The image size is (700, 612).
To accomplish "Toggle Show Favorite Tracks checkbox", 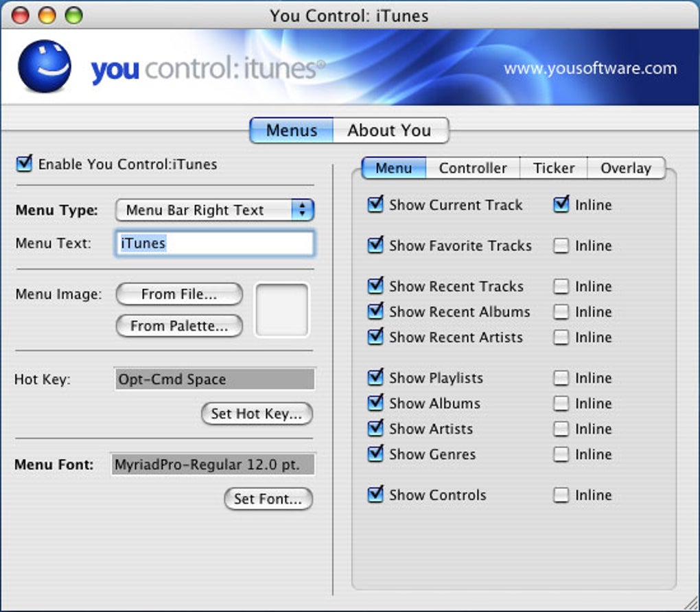I will [x=375, y=245].
